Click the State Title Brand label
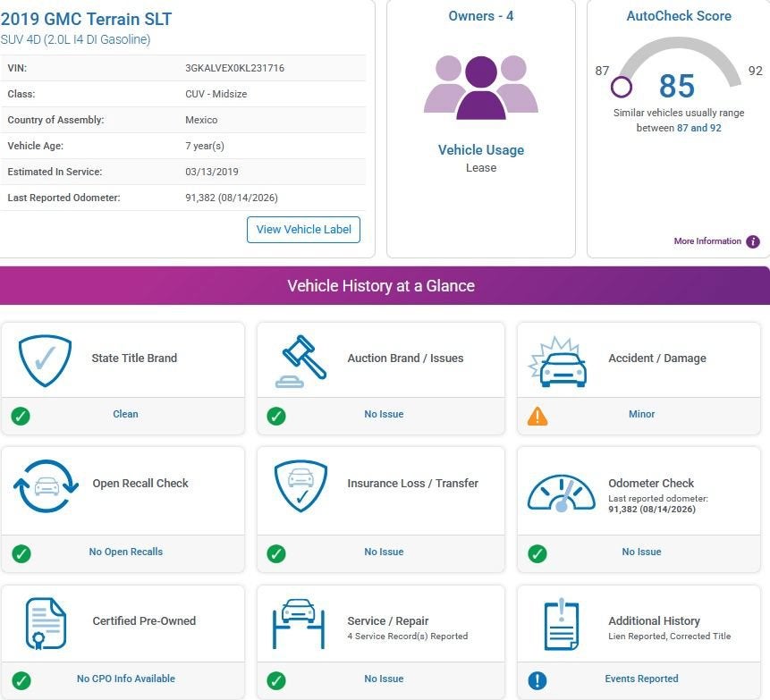Image resolution: width=770 pixels, height=700 pixels. pos(134,358)
